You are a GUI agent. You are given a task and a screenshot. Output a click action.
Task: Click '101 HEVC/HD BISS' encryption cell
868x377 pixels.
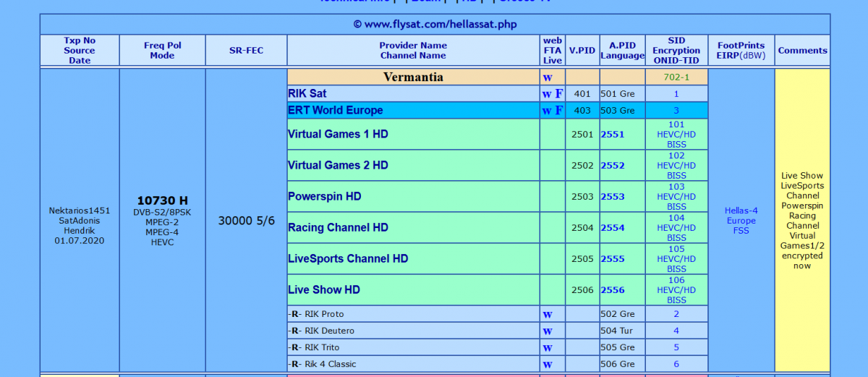(x=676, y=135)
